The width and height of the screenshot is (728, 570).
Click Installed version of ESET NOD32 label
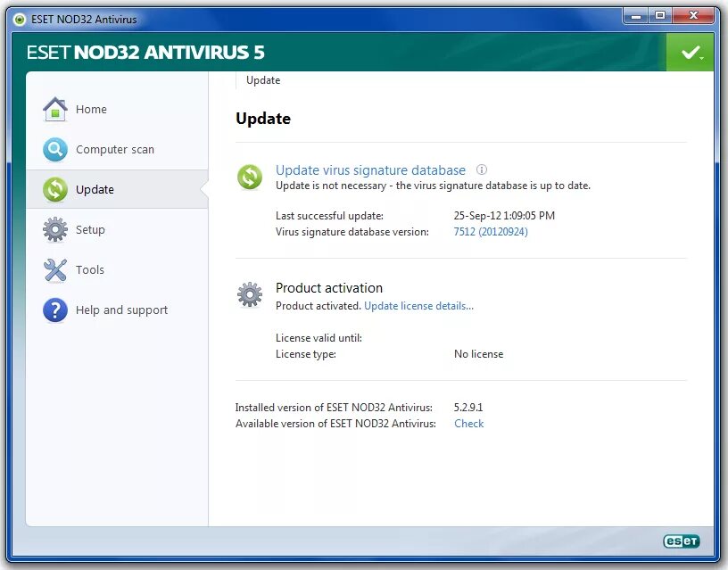(x=334, y=408)
